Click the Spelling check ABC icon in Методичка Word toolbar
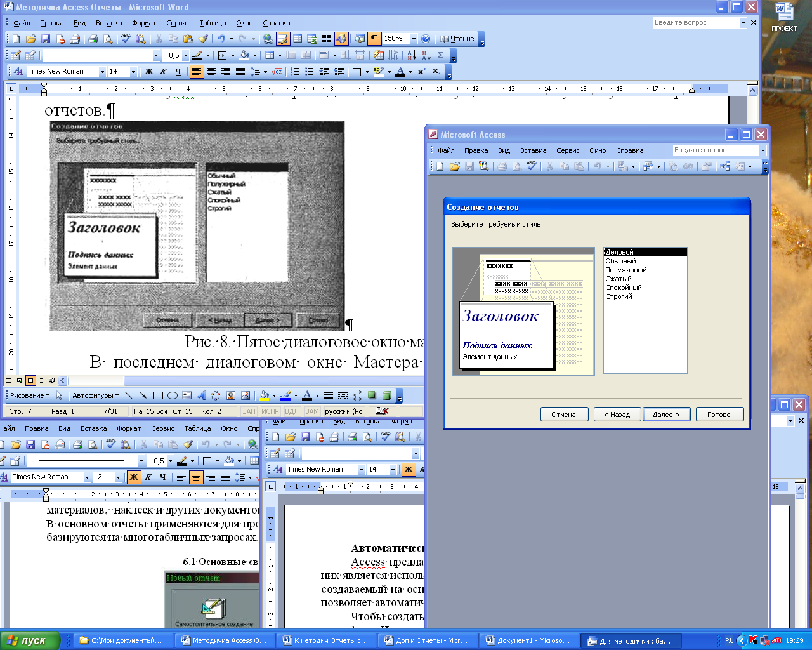812x650 pixels. point(126,39)
